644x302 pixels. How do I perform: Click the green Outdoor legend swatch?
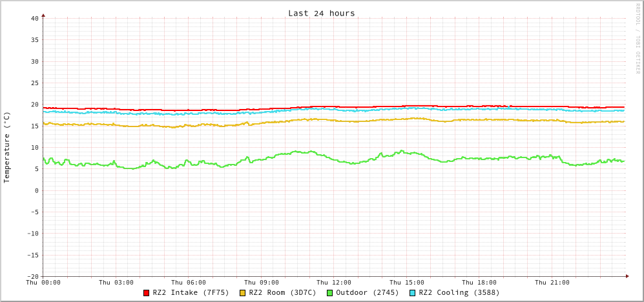(x=329, y=293)
